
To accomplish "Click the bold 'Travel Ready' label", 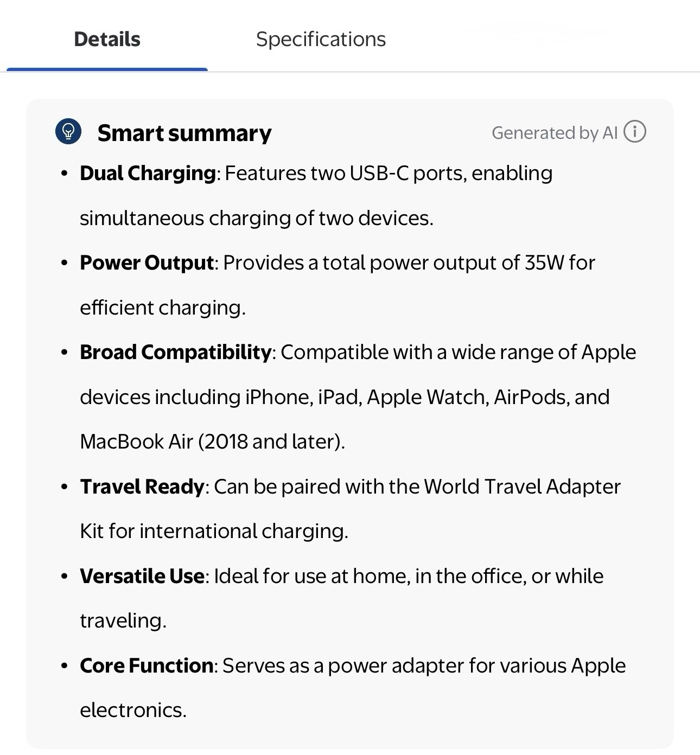I will 142,487.
